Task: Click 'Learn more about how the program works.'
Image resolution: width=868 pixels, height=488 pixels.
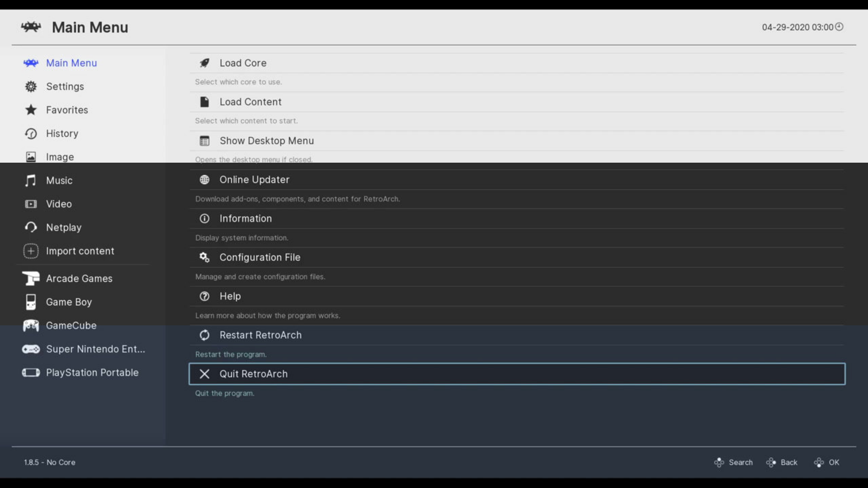Action: [x=268, y=316]
